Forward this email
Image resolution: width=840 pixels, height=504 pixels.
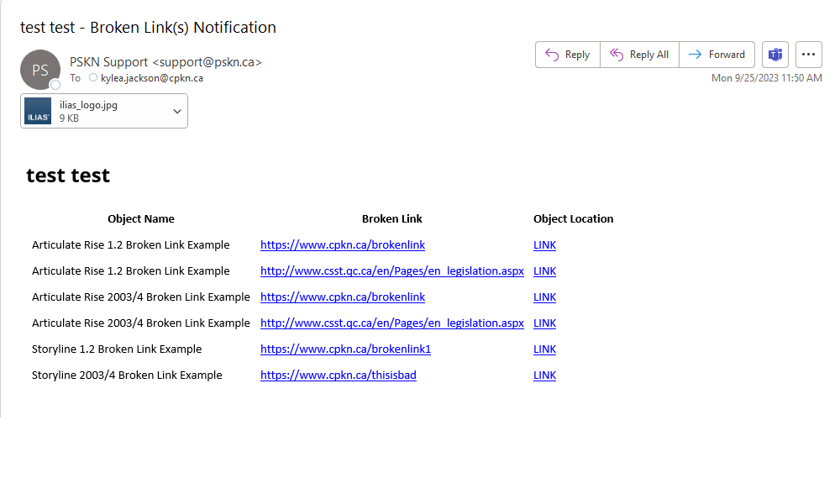717,55
